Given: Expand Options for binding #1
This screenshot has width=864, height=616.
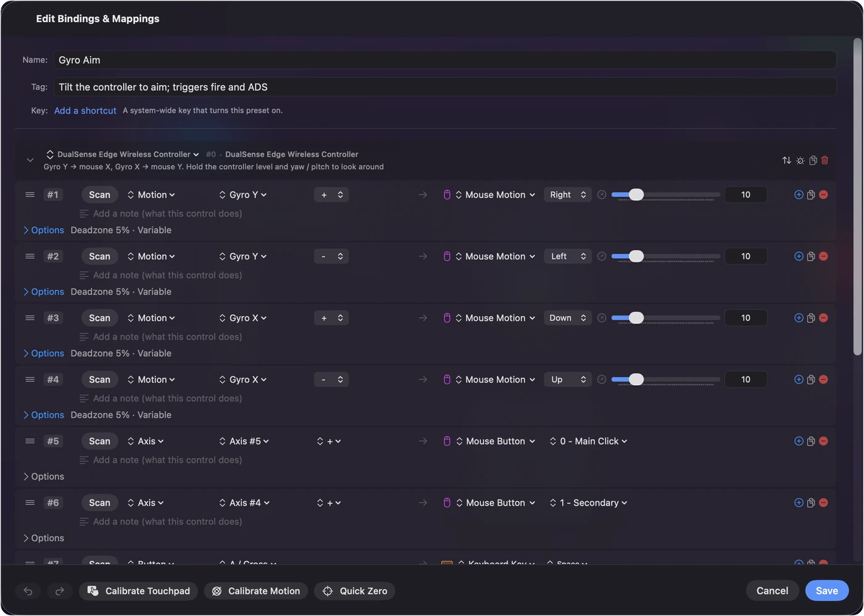Looking at the screenshot, I should point(44,230).
